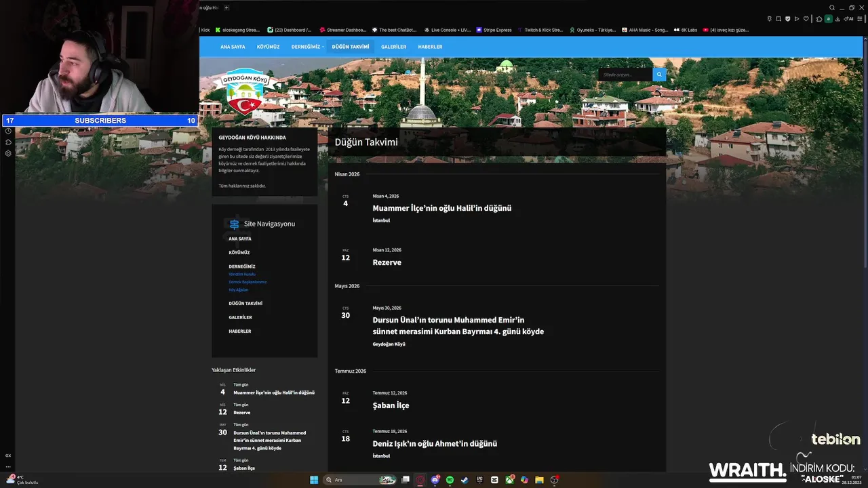Click KÖYÜMÜZ in Site Navigasyonu sidebar
Viewport: 868px width, 488px height.
239,253
